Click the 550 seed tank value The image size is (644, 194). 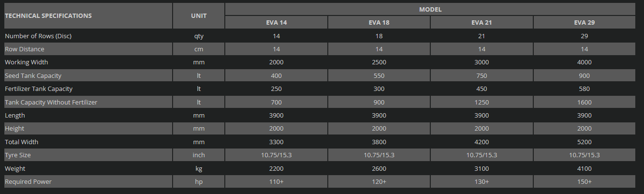(379, 75)
